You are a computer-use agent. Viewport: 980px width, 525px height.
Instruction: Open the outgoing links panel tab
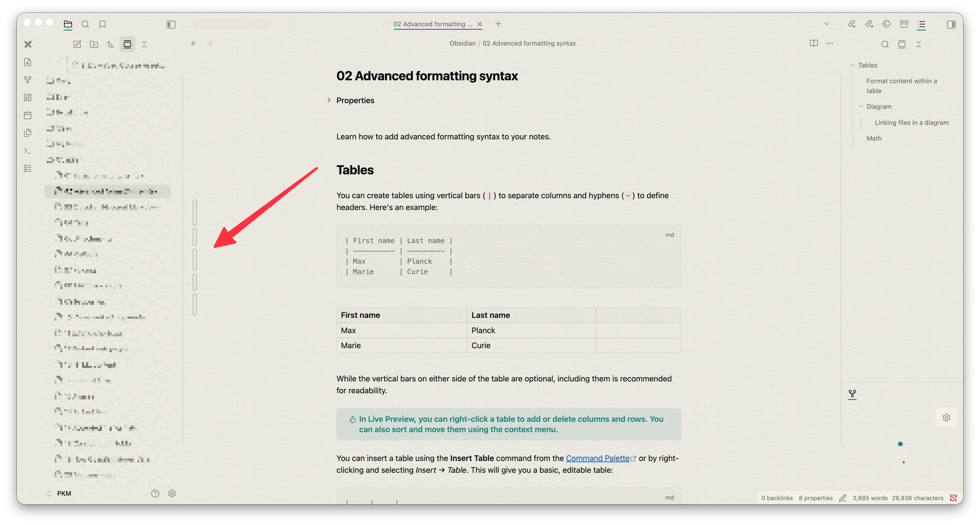click(869, 24)
